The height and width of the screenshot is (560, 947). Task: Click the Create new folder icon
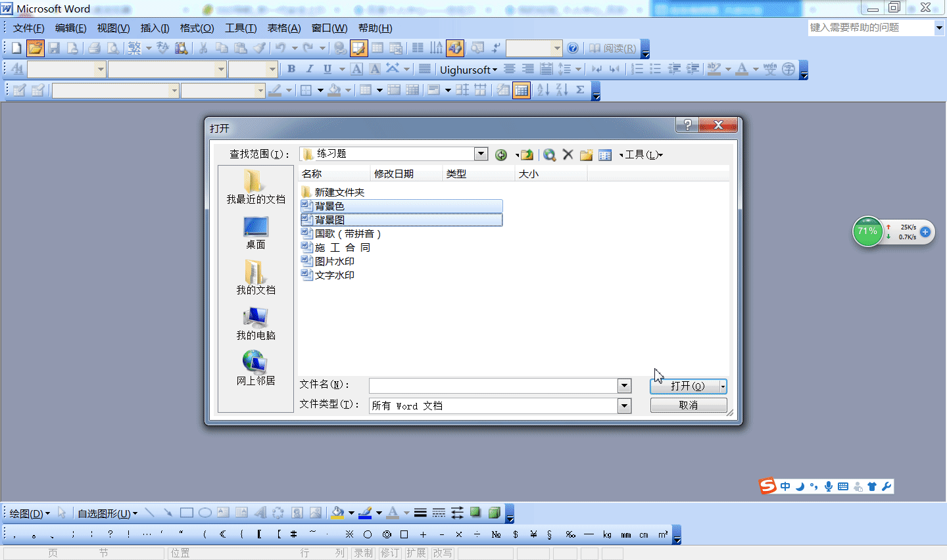pyautogui.click(x=587, y=154)
